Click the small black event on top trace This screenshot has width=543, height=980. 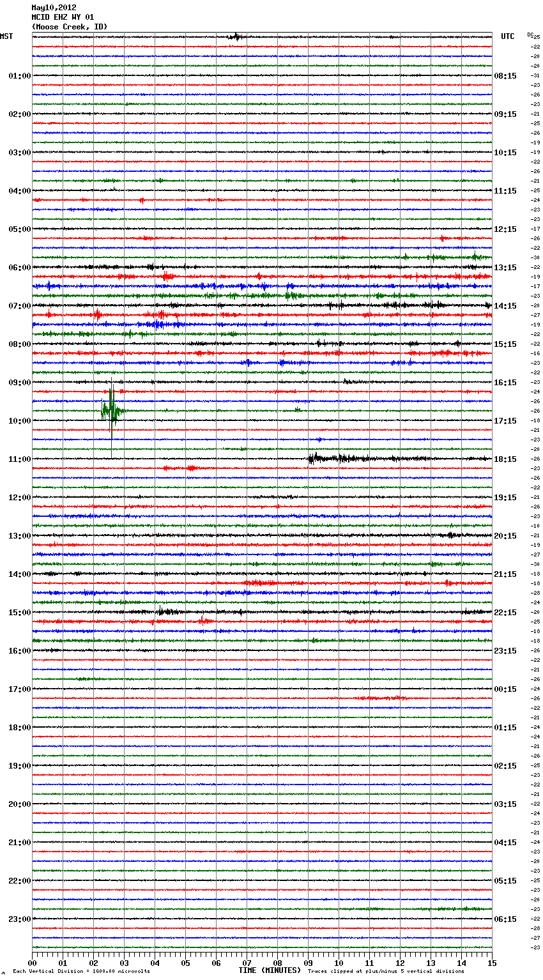[236, 36]
